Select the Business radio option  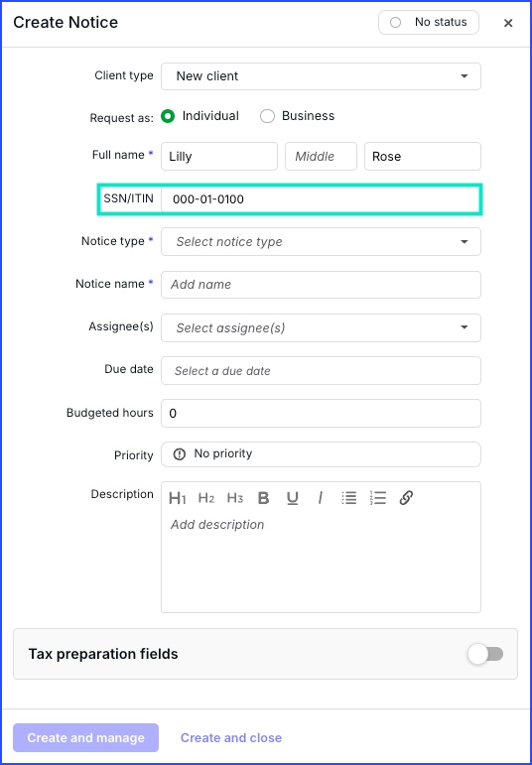click(267, 117)
